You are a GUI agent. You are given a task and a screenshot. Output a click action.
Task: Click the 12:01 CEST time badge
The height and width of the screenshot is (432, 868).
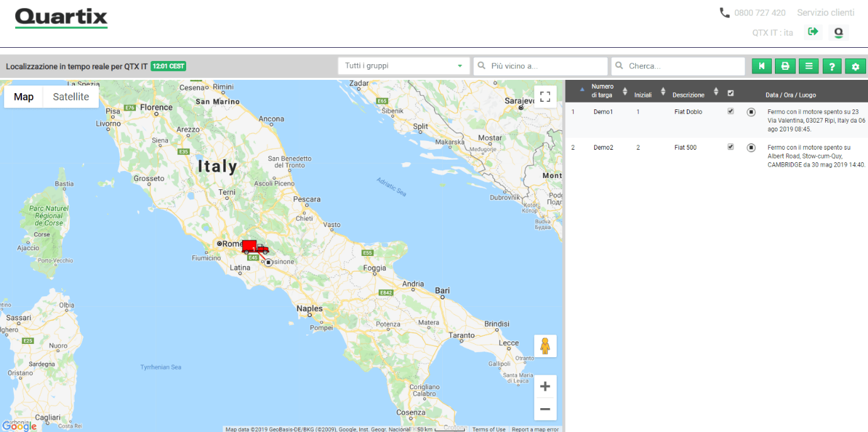[x=169, y=66]
